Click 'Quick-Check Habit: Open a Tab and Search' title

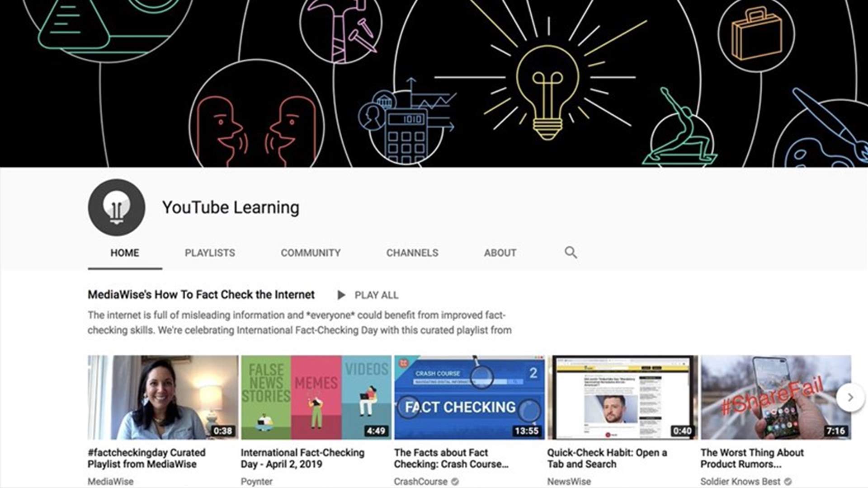click(x=607, y=458)
